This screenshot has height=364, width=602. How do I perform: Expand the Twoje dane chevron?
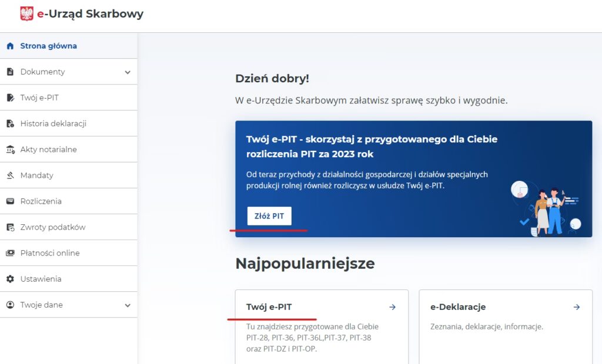(x=128, y=305)
